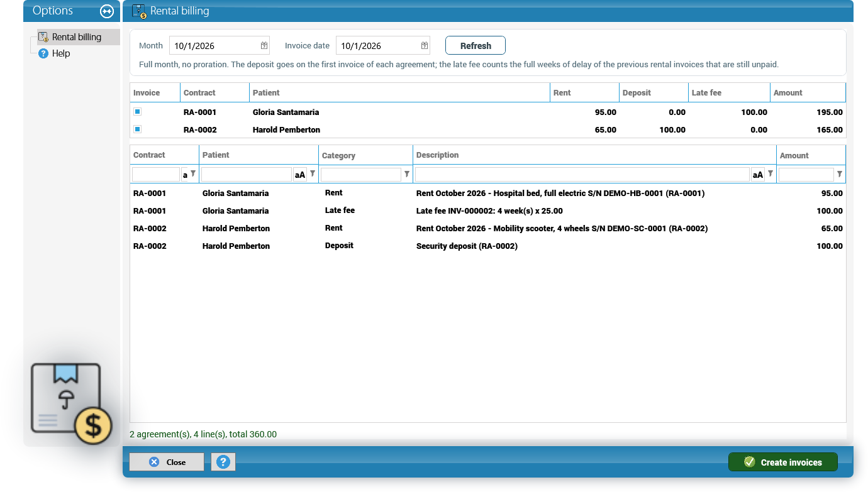The image size is (868, 492).
Task: Select the Harold Pemberton row in the upper grid
Action: click(487, 129)
